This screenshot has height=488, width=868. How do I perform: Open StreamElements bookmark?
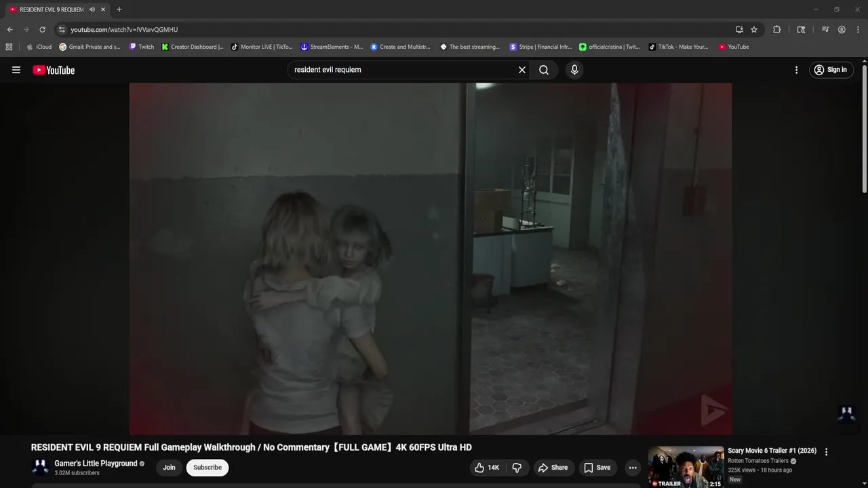[x=332, y=47]
